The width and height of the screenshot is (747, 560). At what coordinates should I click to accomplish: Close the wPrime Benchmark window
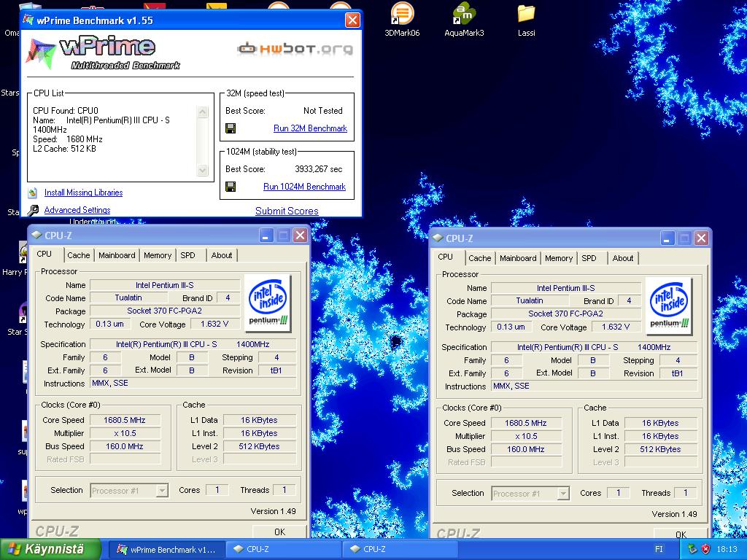tap(352, 20)
